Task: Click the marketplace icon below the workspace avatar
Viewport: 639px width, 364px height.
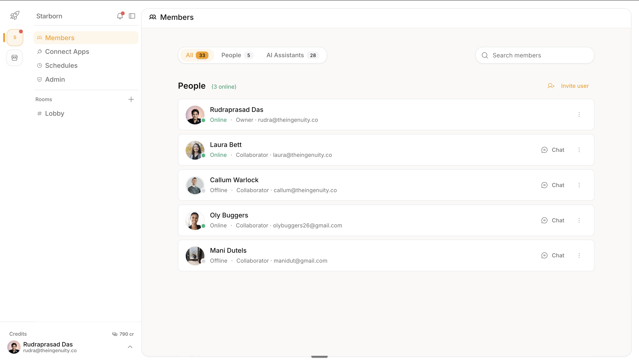Action: tap(14, 57)
